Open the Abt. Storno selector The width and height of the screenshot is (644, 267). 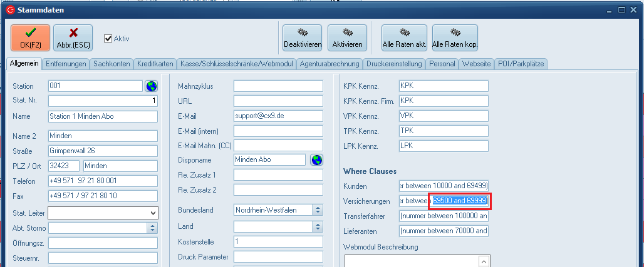(x=151, y=228)
